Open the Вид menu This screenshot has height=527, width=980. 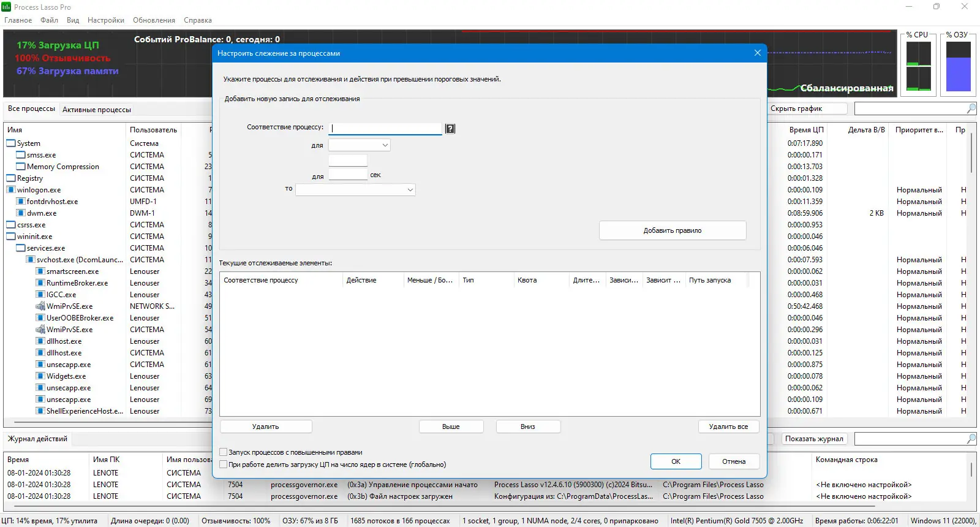pos(73,20)
